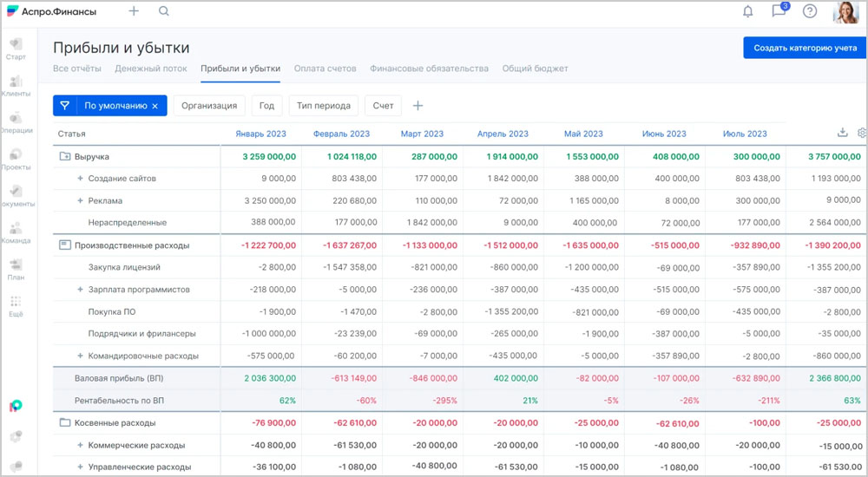Download the report with the export icon
The width and height of the screenshot is (868, 477).
pos(842,133)
